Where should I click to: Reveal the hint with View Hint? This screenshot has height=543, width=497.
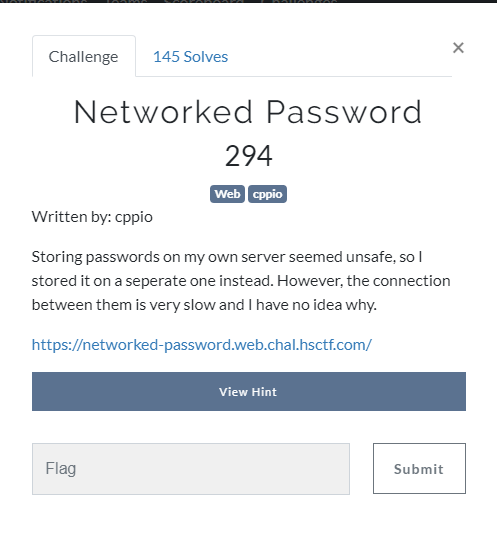[249, 391]
